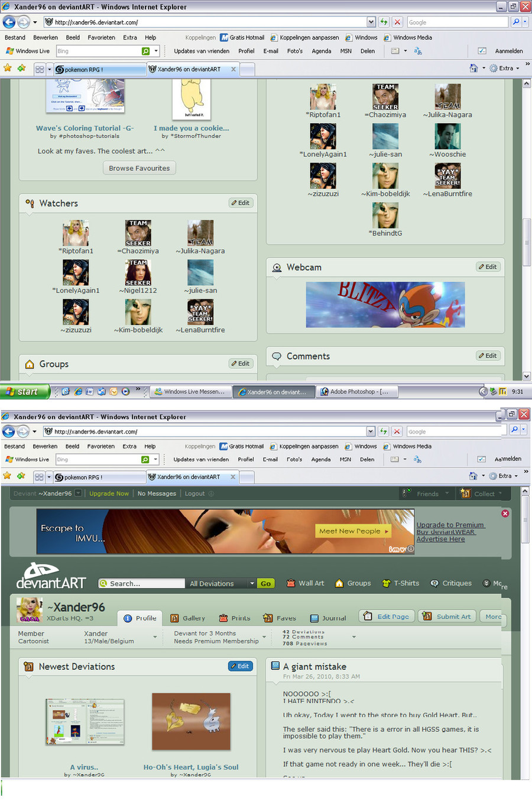The width and height of the screenshot is (532, 807).
Task: Click Internet Explorer icon in Quick Launch
Action: pyautogui.click(x=78, y=391)
